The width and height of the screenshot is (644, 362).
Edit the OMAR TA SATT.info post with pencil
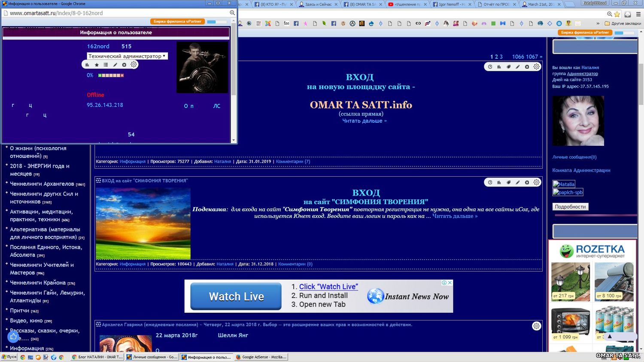pyautogui.click(x=518, y=67)
